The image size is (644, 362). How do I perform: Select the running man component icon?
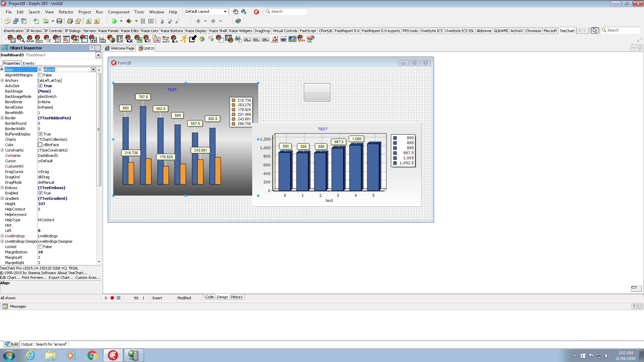[x=183, y=39]
